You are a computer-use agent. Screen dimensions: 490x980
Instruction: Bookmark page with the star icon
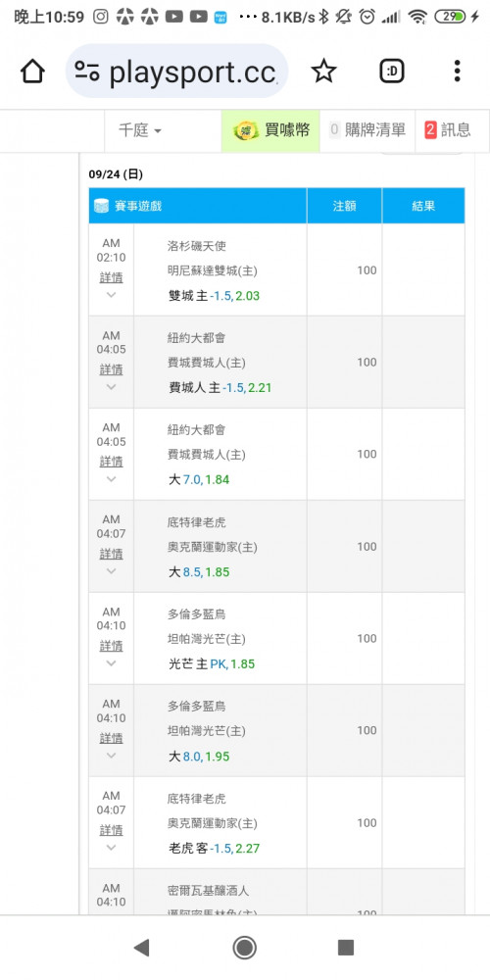(x=323, y=72)
